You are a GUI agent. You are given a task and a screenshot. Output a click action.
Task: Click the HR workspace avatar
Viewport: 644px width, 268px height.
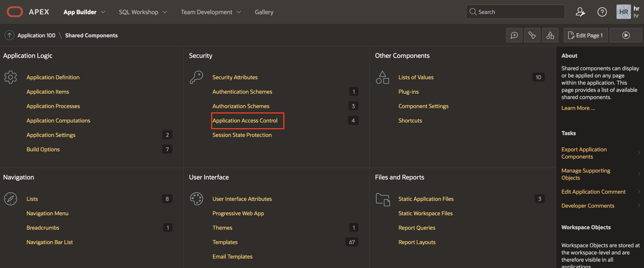pyautogui.click(x=623, y=12)
